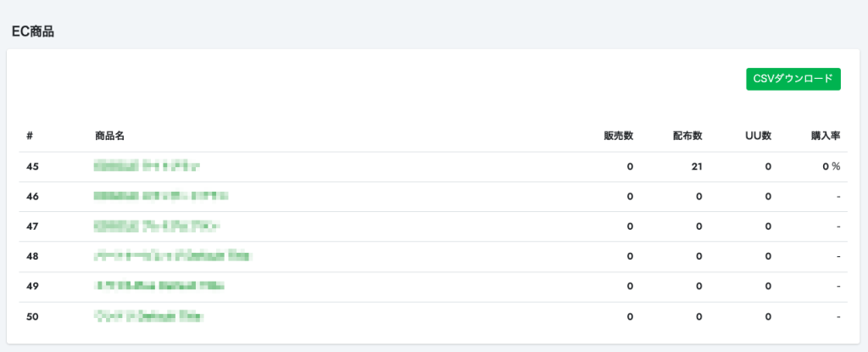
Task: Click the UU数 column header
Action: [x=758, y=136]
